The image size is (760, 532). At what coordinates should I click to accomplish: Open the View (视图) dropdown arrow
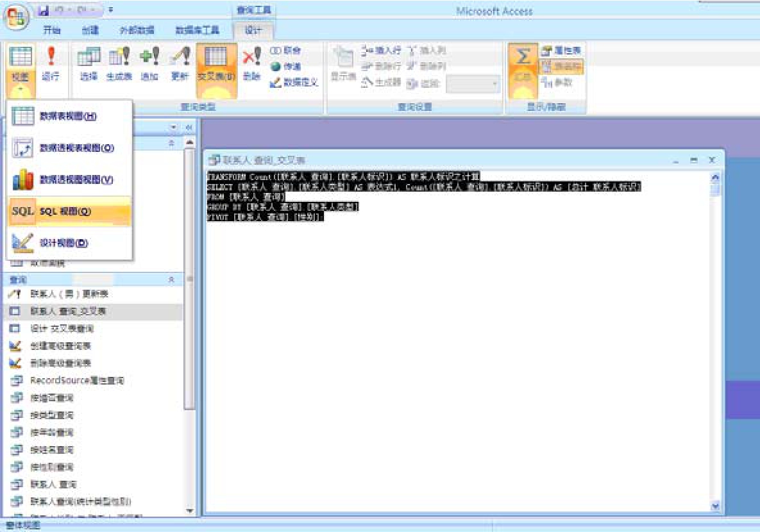20,90
